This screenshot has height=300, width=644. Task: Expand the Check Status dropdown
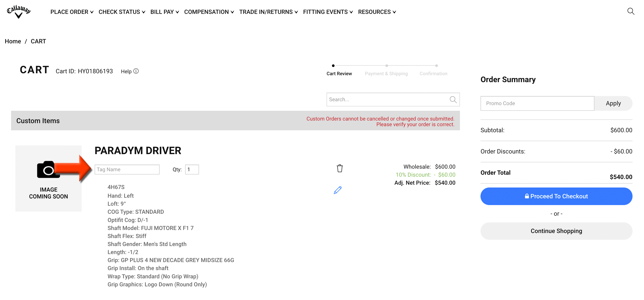click(x=122, y=12)
